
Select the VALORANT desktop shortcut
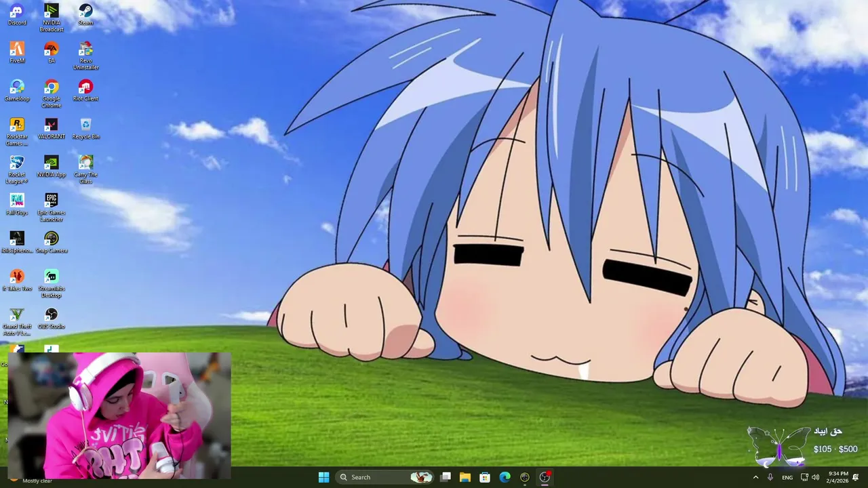(52, 129)
